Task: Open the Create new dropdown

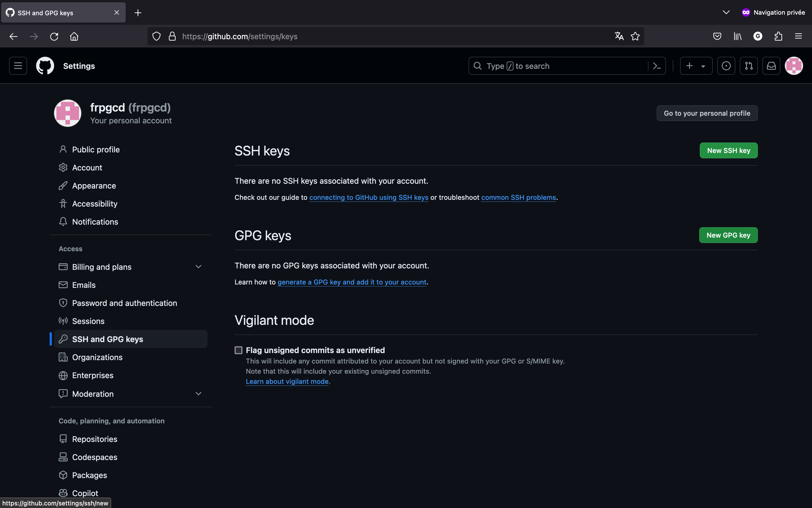Action: [696, 66]
